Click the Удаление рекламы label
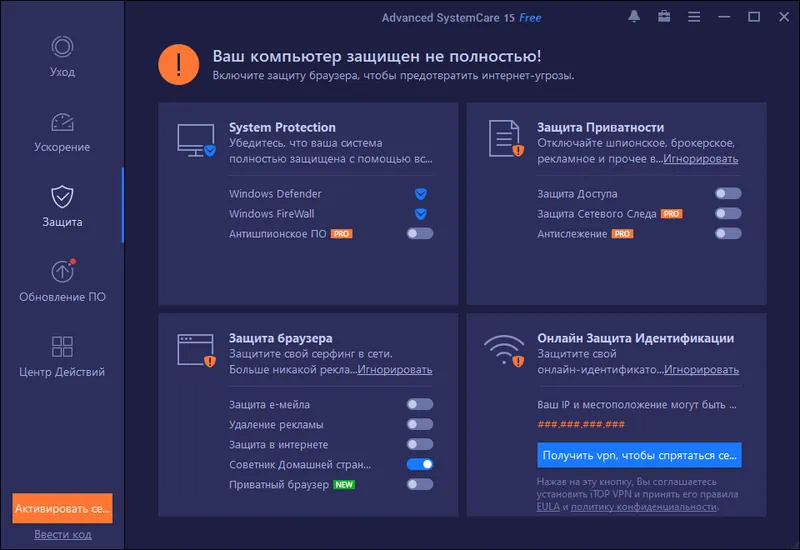Image resolution: width=800 pixels, height=550 pixels. [276, 424]
